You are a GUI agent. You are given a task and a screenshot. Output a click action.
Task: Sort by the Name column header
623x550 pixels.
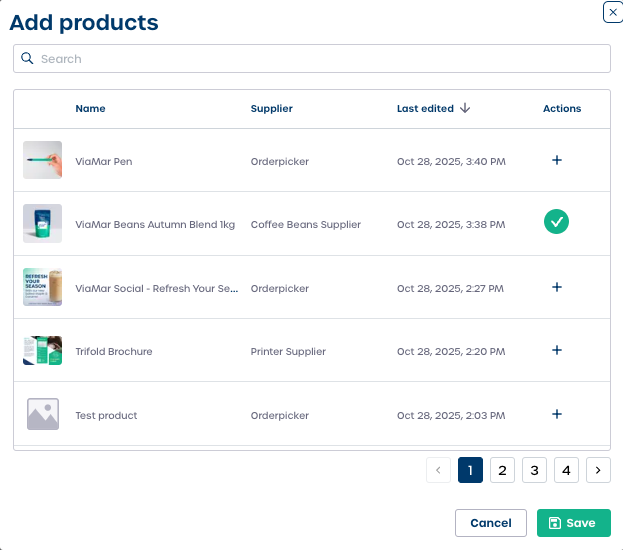[x=90, y=108]
